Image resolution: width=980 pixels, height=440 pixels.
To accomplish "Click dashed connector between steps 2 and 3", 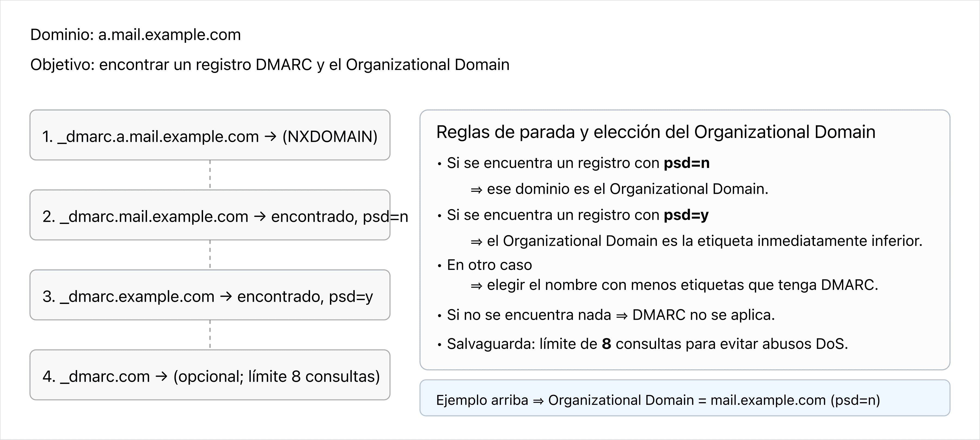I will click(x=210, y=254).
